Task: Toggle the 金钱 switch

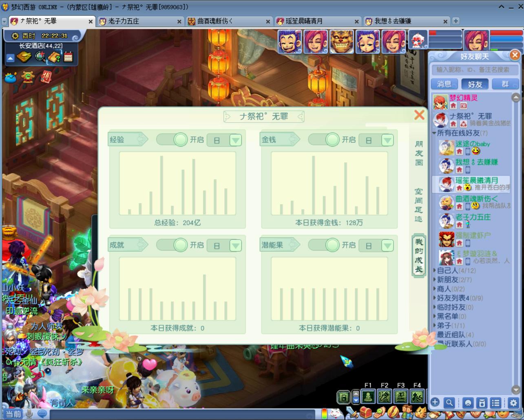Action: 324,139
